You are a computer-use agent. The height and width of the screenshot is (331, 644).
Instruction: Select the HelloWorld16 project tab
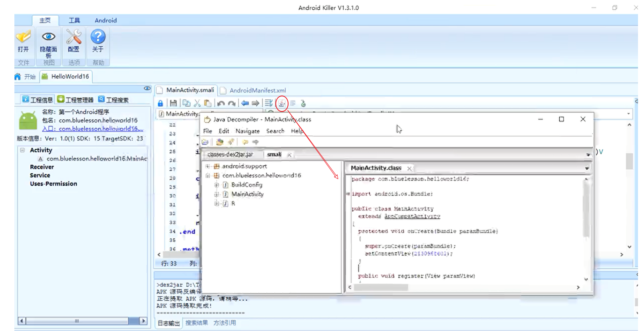tap(66, 76)
